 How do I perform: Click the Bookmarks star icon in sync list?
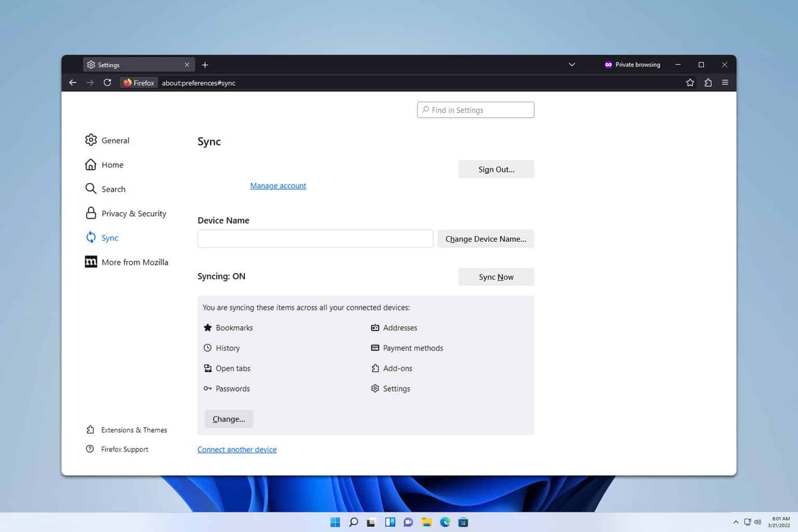207,328
